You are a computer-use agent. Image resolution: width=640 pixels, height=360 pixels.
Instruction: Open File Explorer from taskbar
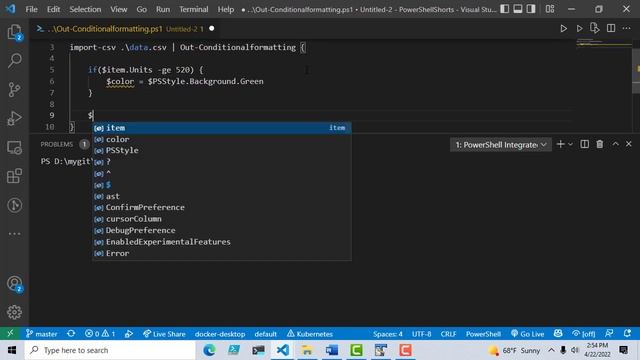tap(307, 350)
